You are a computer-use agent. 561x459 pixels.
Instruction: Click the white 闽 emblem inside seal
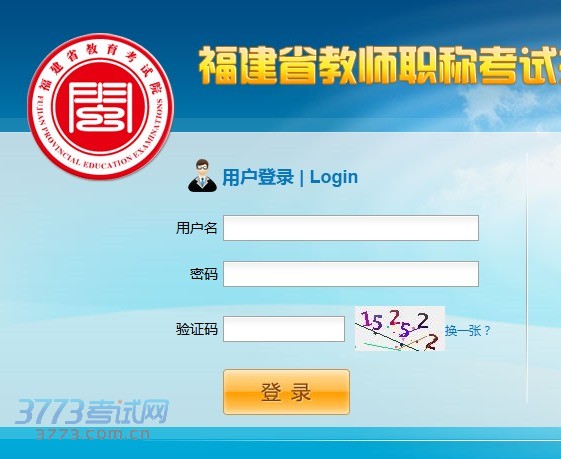[100, 107]
